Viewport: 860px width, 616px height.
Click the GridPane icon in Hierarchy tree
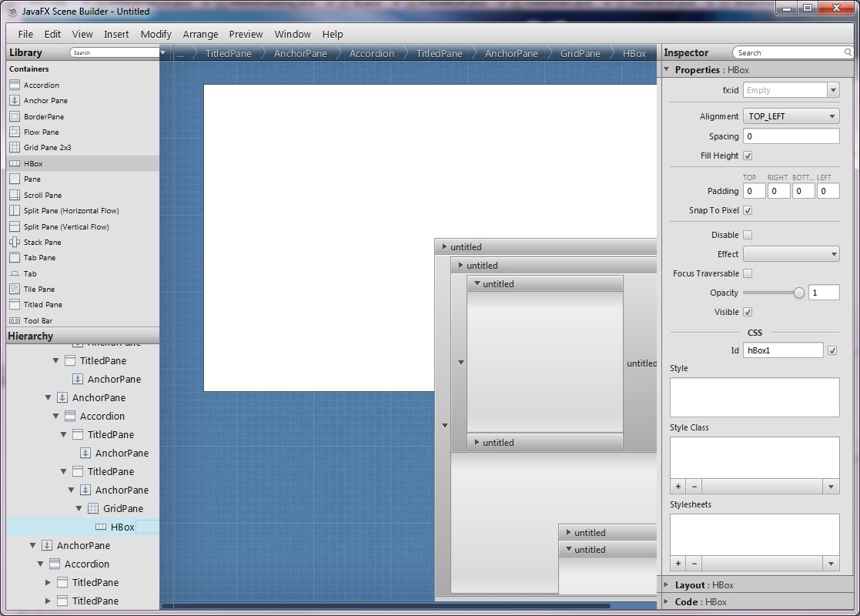point(93,509)
